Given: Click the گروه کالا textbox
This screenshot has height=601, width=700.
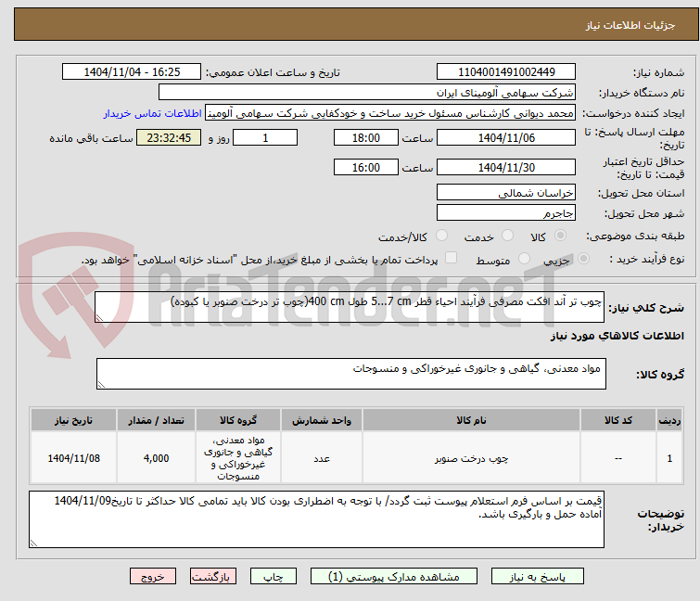Looking at the screenshot, I should tap(351, 374).
